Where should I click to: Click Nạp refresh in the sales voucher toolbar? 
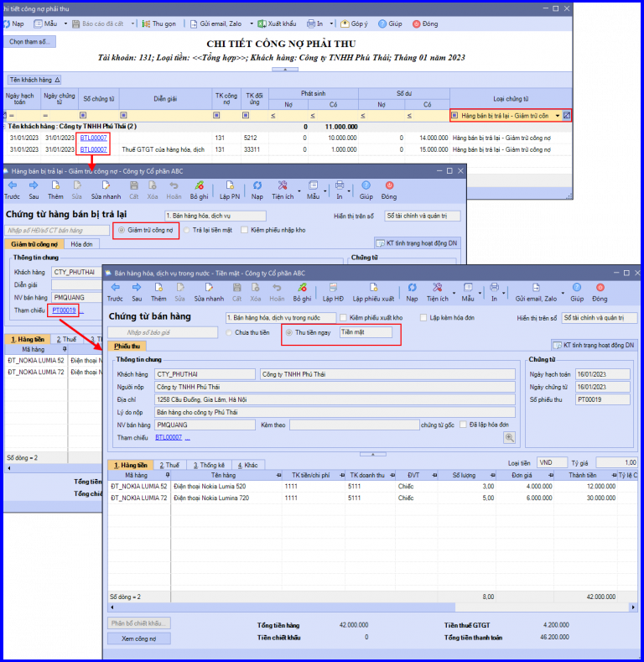click(412, 292)
